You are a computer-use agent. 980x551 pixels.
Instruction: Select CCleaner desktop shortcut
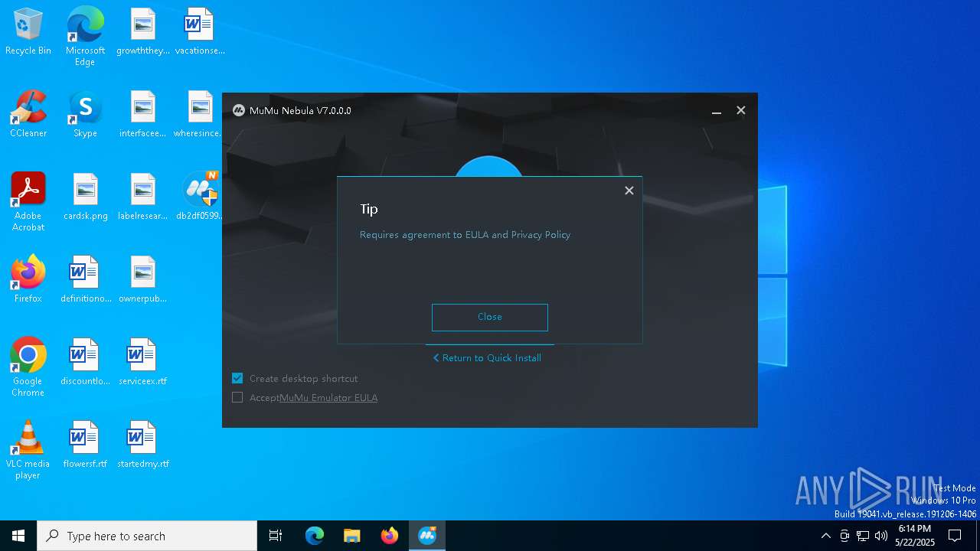tap(28, 115)
